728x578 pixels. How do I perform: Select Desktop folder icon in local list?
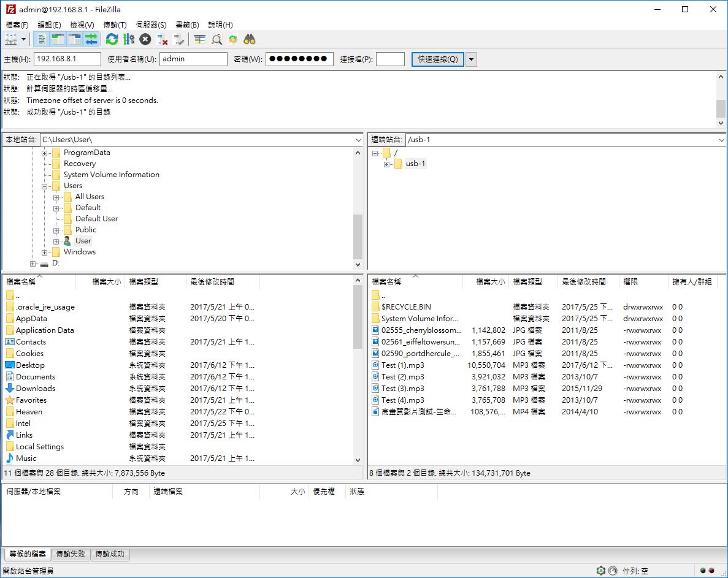pos(10,365)
